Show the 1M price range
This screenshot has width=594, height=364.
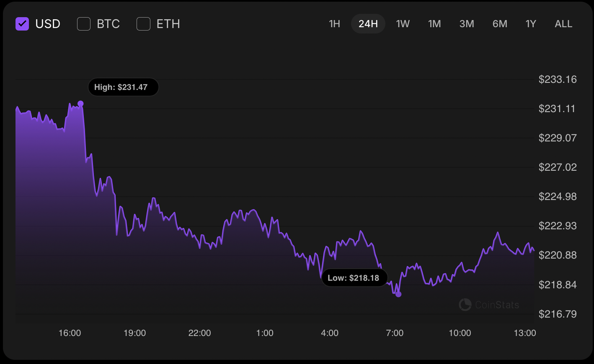click(434, 24)
